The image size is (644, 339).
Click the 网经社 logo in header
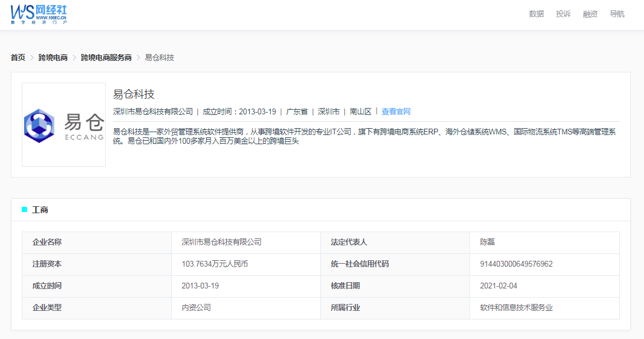(39, 14)
